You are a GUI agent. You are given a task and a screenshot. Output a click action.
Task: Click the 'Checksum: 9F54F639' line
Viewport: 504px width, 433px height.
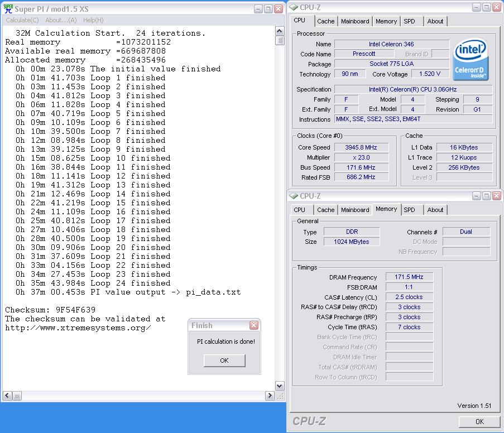pyautogui.click(x=50, y=310)
